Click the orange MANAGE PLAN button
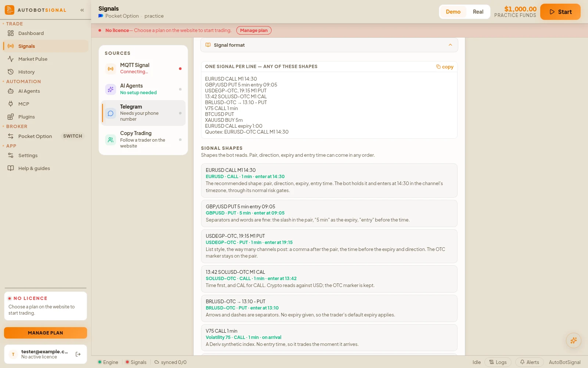This screenshot has height=368, width=588. point(46,333)
